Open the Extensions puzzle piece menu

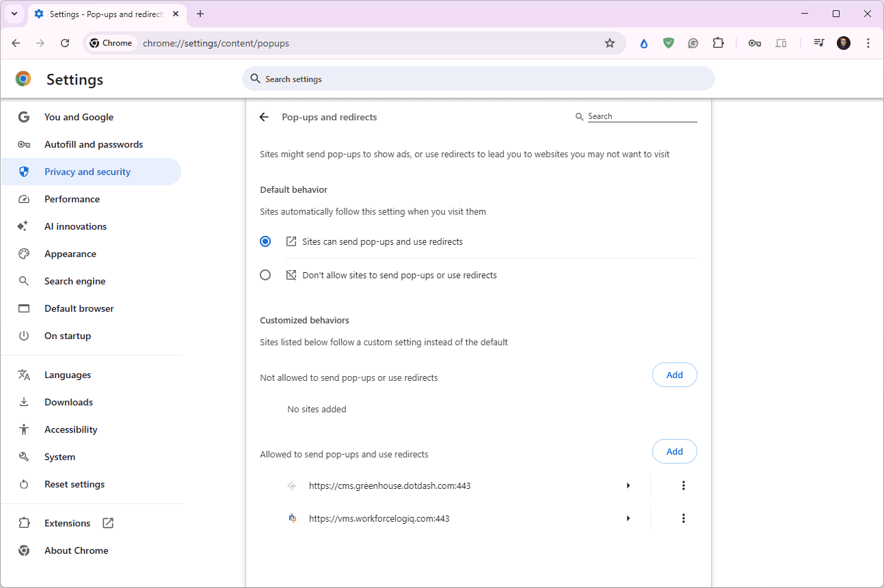pyautogui.click(x=718, y=43)
